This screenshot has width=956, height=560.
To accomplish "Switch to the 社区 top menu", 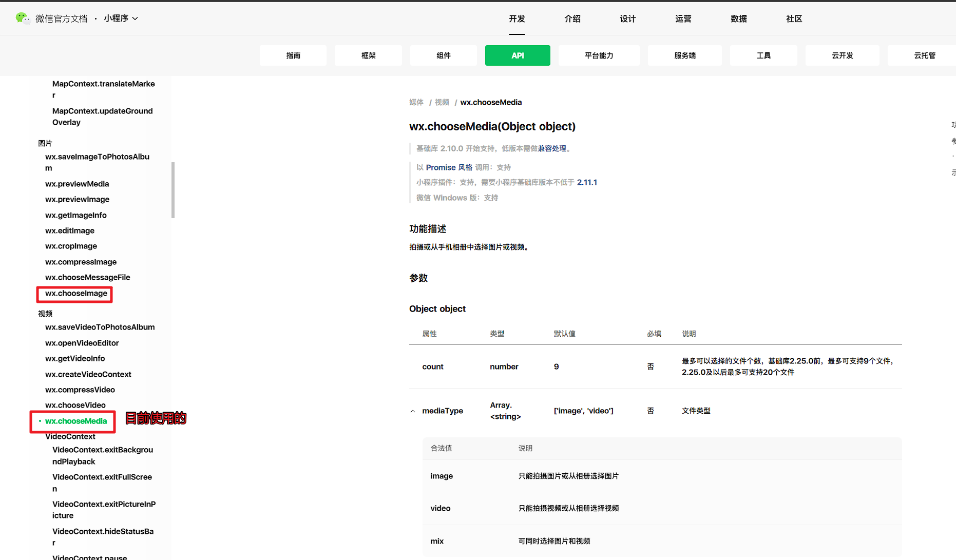I will pyautogui.click(x=794, y=18).
